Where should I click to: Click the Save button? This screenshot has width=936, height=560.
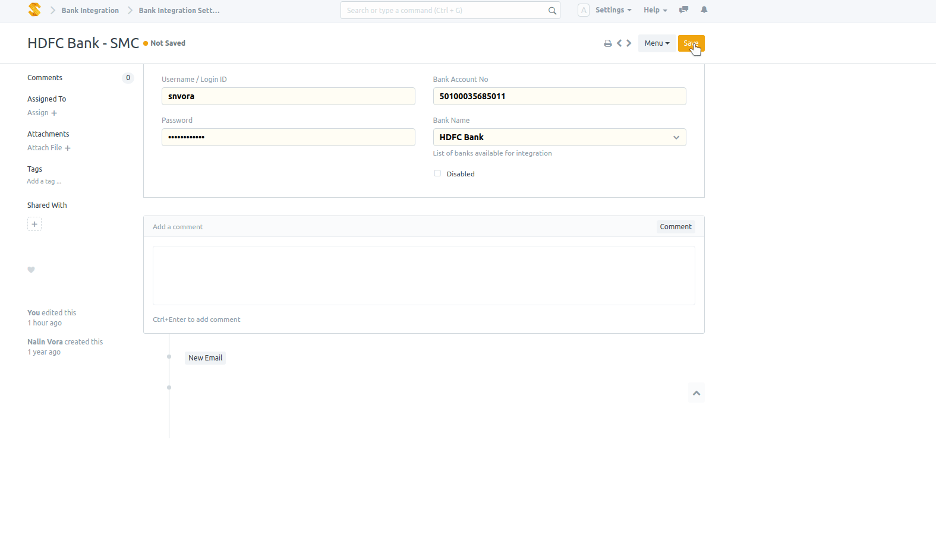coord(691,43)
